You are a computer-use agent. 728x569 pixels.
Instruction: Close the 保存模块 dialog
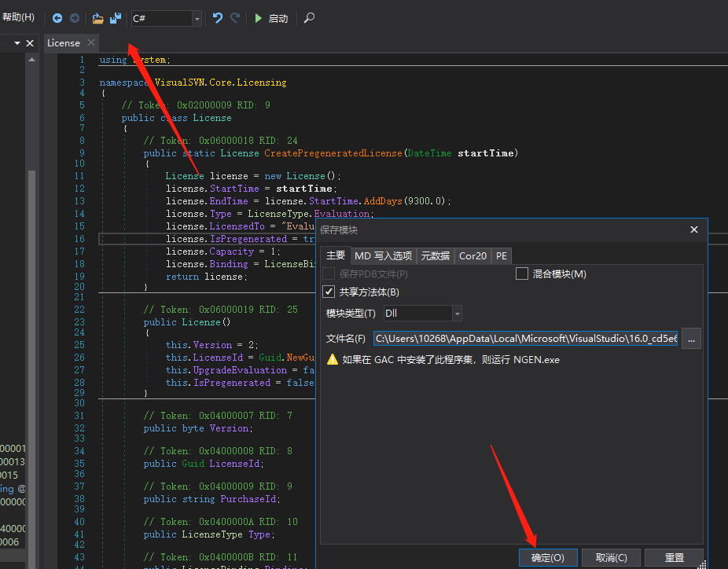[694, 229]
